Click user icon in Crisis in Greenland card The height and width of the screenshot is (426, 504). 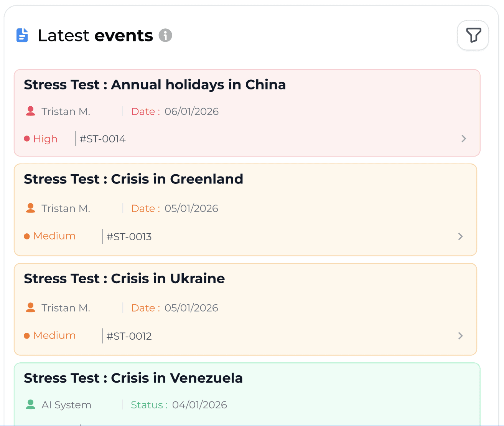click(x=31, y=208)
